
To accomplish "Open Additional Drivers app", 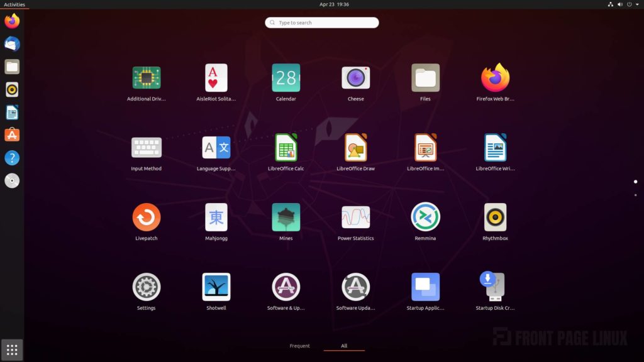I will [x=146, y=78].
